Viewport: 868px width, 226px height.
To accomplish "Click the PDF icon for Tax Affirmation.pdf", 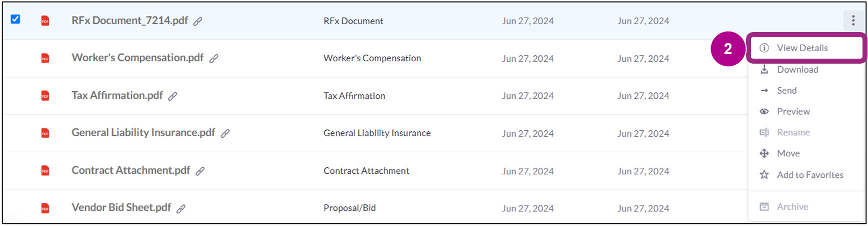I will click(x=45, y=96).
